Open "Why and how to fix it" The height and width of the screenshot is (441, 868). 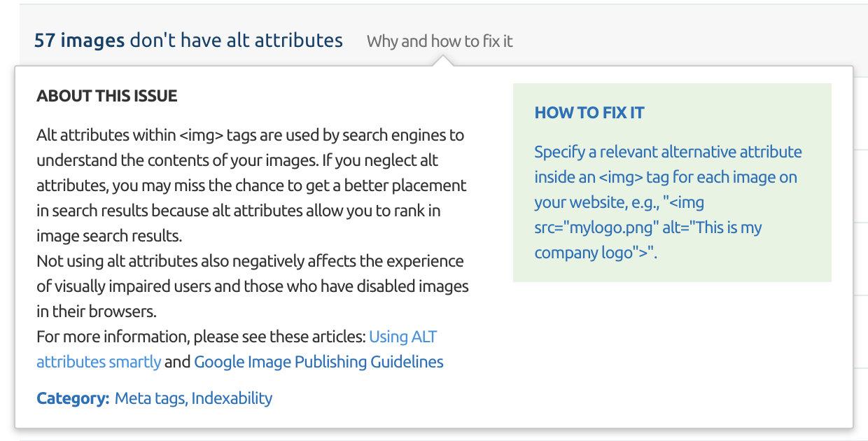(439, 41)
